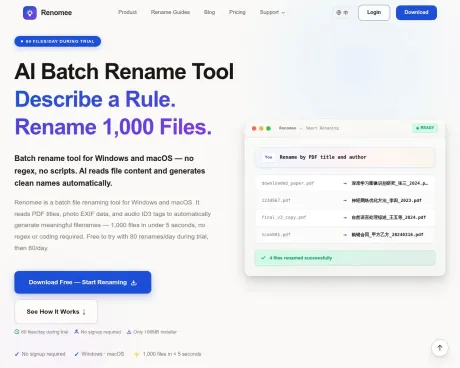Viewport: 460px width, 368px height.
Task: Click the red dot in the demo window
Action: (x=254, y=128)
